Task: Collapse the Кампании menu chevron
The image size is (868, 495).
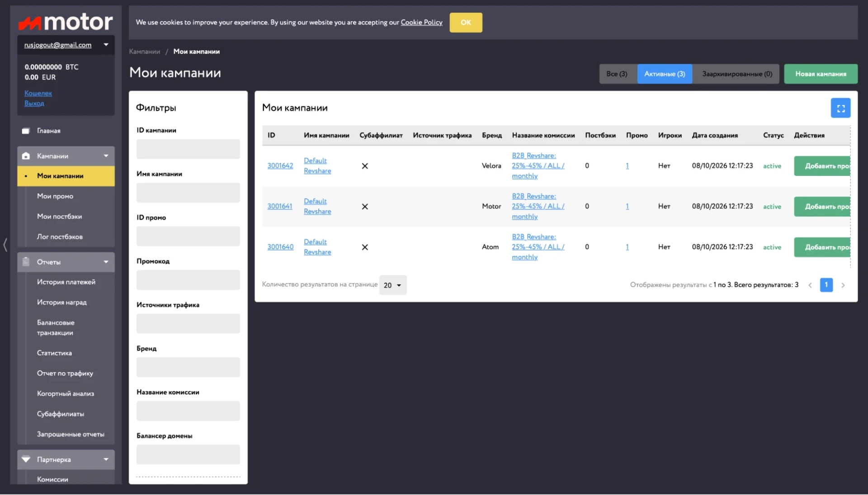Action: coord(106,156)
